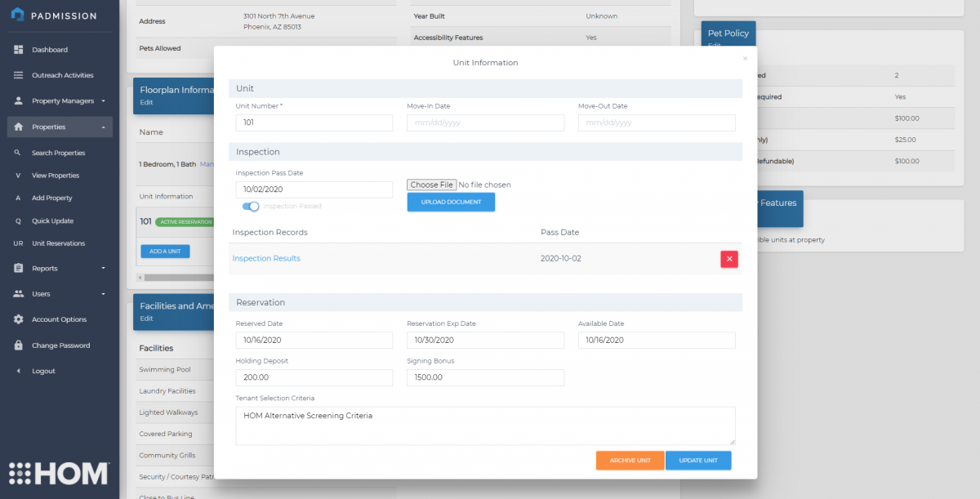Expand the Property Managers submenu arrow

(x=104, y=101)
